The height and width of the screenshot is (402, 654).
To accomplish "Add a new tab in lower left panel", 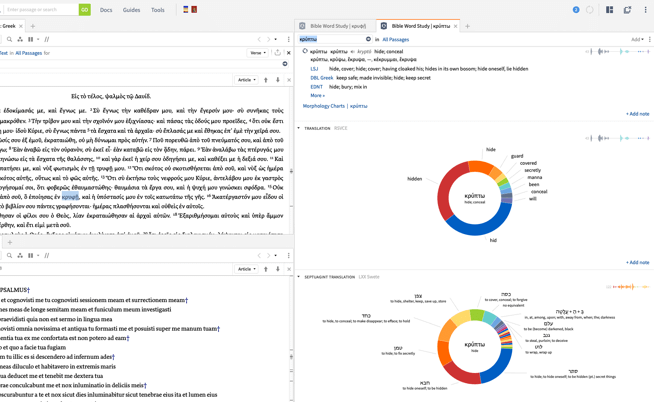I will coord(10,242).
